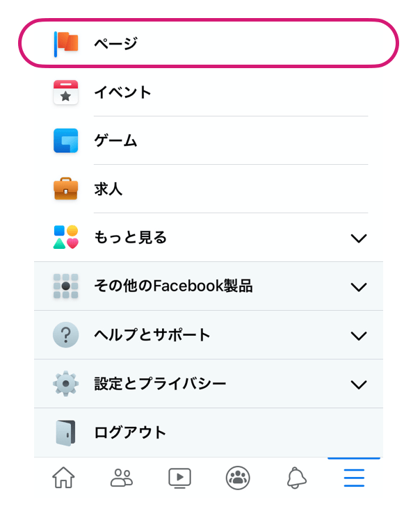This screenshot has height=527, width=420.
Task: Open the briefcase 求人 icon
Action: 66,189
